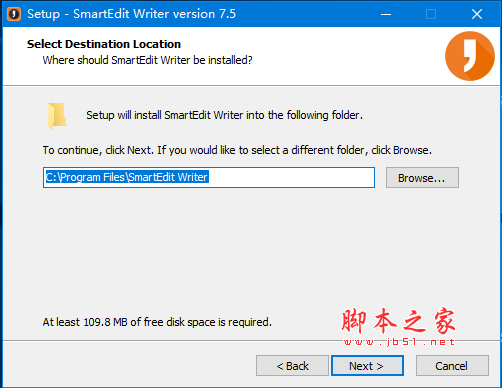The image size is (502, 388).
Task: Click the orange SmartEdit Writer logo
Action: point(470,56)
